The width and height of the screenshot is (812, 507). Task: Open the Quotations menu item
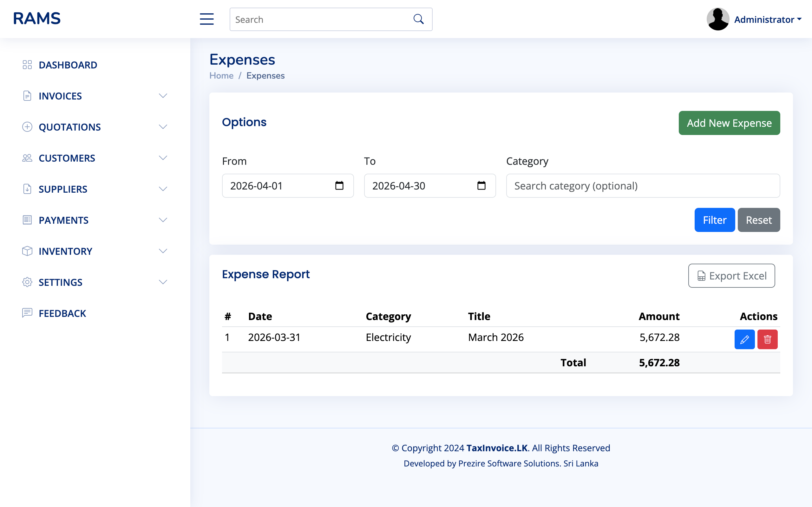point(69,127)
